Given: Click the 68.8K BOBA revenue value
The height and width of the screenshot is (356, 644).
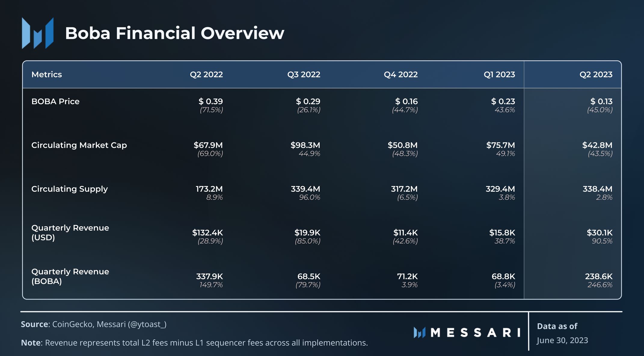Looking at the screenshot, I should (504, 276).
